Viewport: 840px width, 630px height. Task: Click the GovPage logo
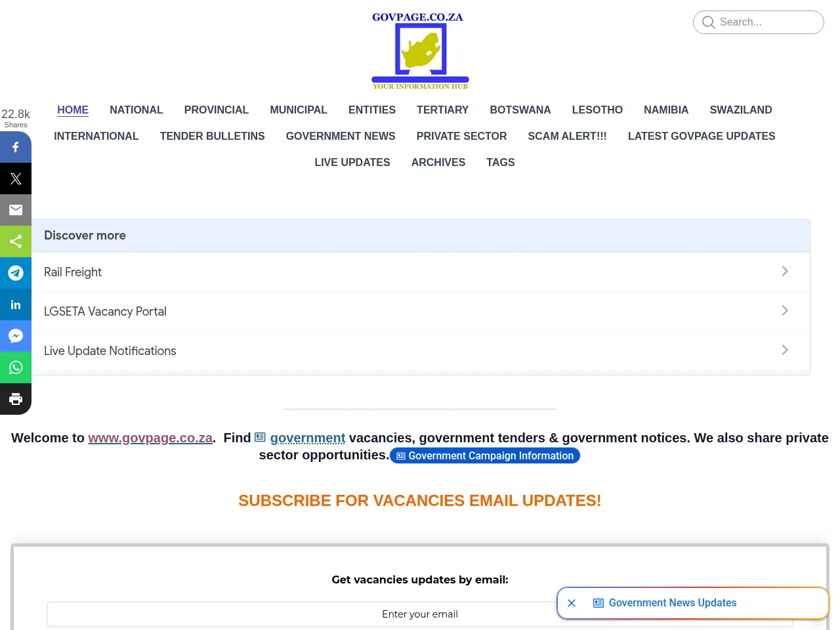pyautogui.click(x=420, y=51)
